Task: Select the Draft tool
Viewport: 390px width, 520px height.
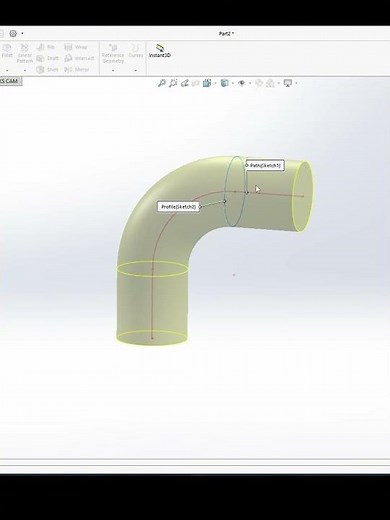Action: click(47, 58)
